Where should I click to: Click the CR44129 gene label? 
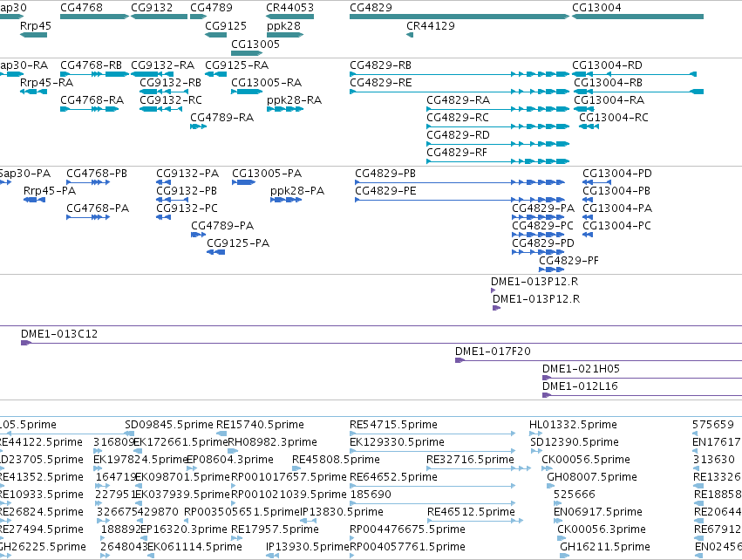point(430,25)
